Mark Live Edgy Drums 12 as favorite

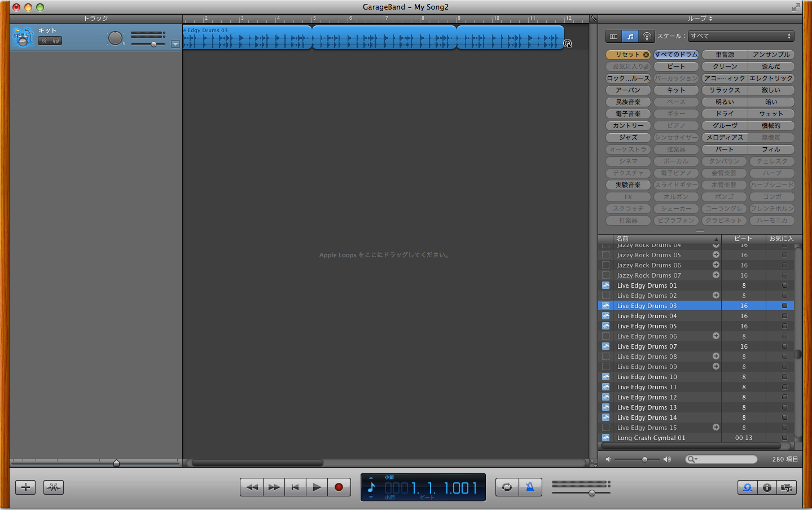click(784, 397)
